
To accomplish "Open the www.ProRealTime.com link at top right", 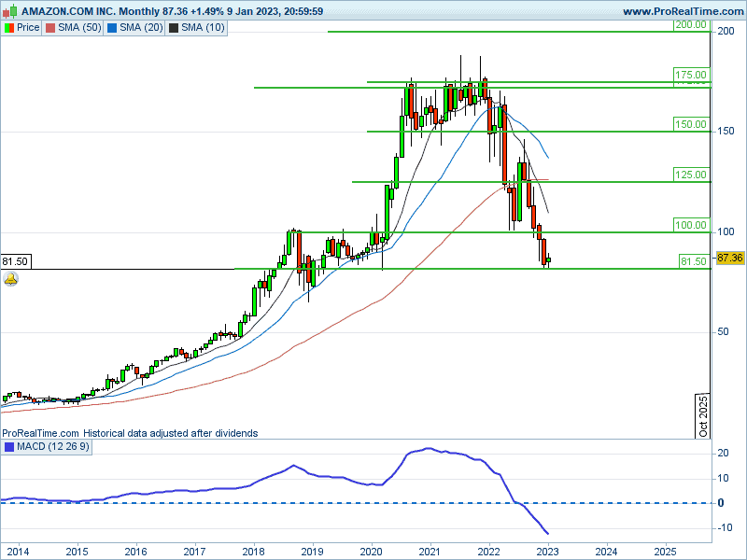I will 682,11.
